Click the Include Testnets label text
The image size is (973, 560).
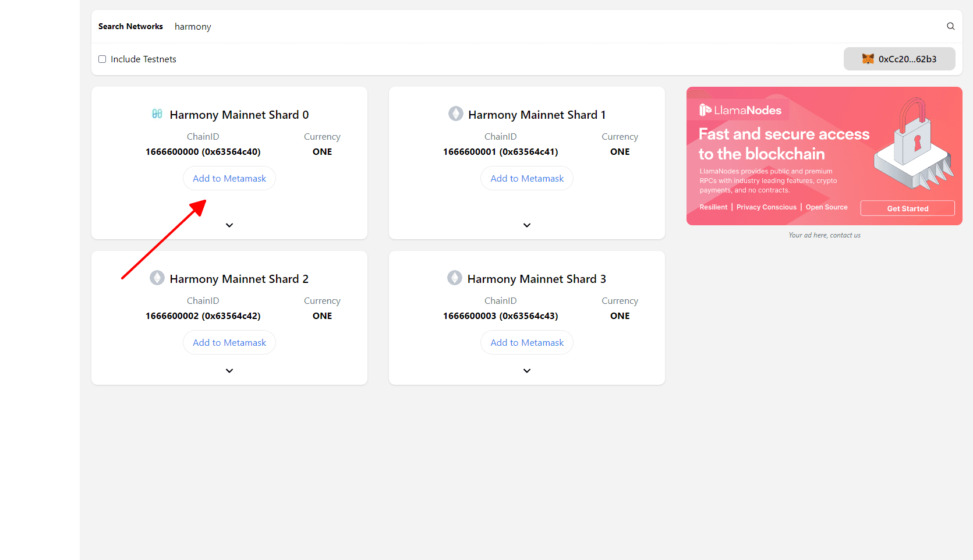(143, 59)
